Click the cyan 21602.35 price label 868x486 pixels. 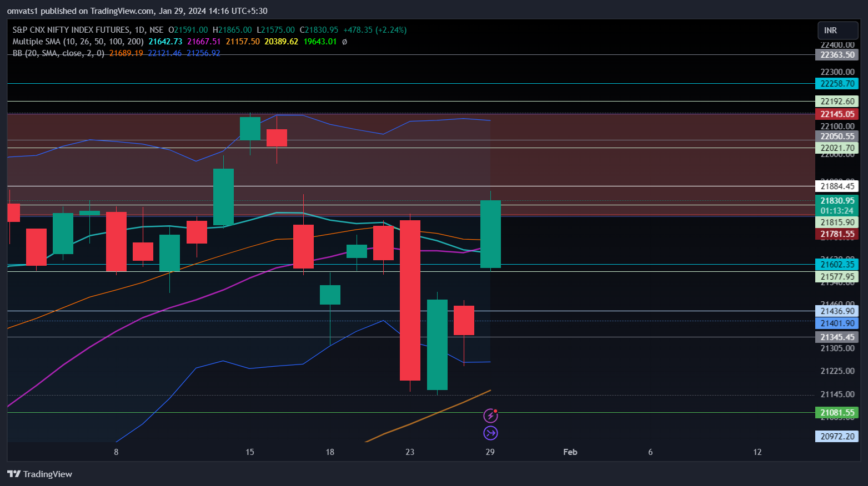point(837,265)
